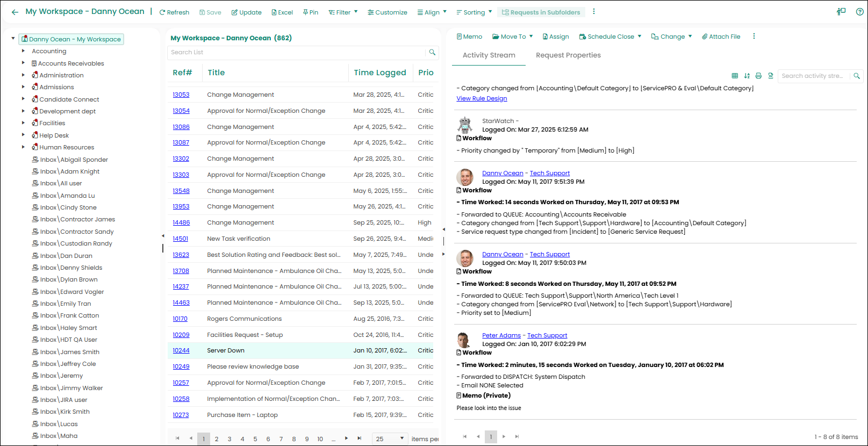The height and width of the screenshot is (446, 868).
Task: Click the search list magnifier icon
Action: 432,52
